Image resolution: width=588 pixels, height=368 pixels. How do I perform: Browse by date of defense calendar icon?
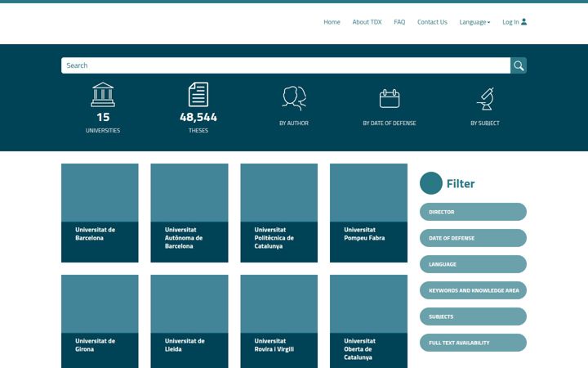pos(390,99)
